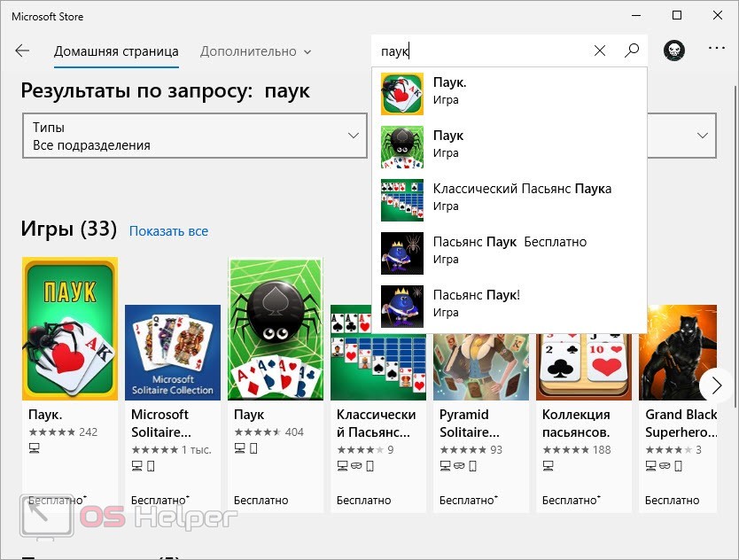The width and height of the screenshot is (739, 560).
Task: Open the 'Паук.' game cover thumbnail
Action: click(70, 329)
